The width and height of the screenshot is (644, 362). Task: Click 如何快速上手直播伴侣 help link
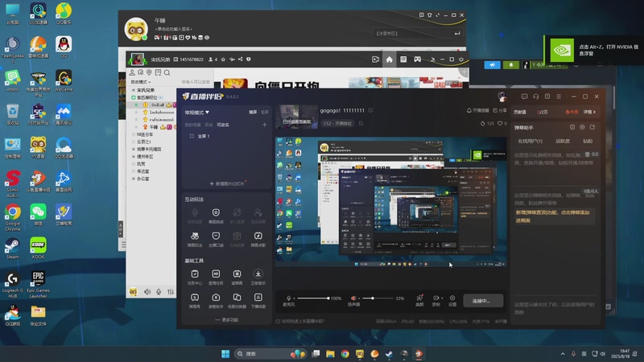[x=299, y=321]
